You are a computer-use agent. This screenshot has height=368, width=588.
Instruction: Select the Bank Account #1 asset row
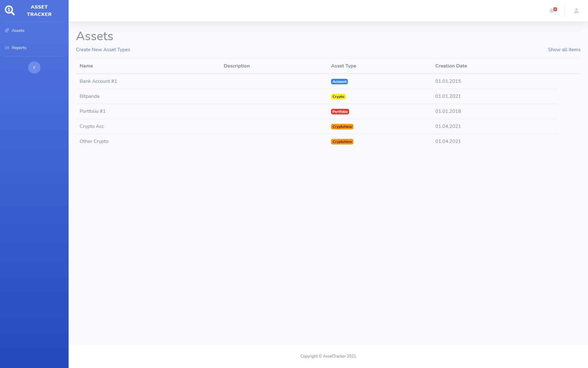click(x=98, y=81)
